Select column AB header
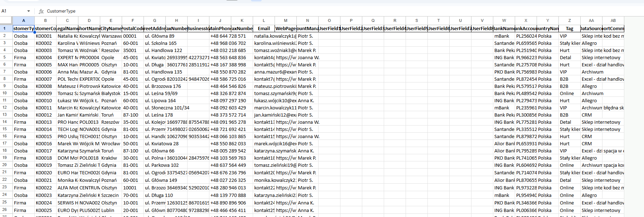644x217 pixels. (613, 20)
